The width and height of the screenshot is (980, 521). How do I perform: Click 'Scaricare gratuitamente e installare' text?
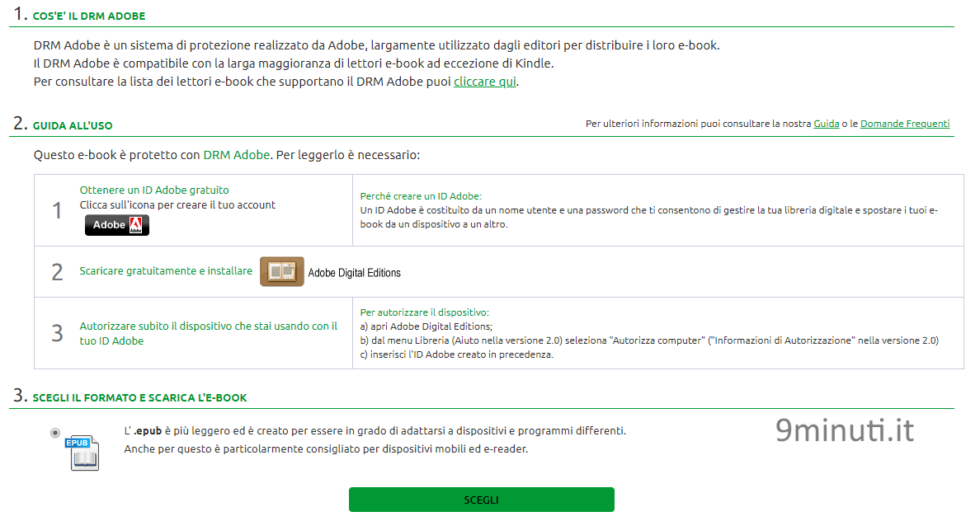pyautogui.click(x=166, y=271)
